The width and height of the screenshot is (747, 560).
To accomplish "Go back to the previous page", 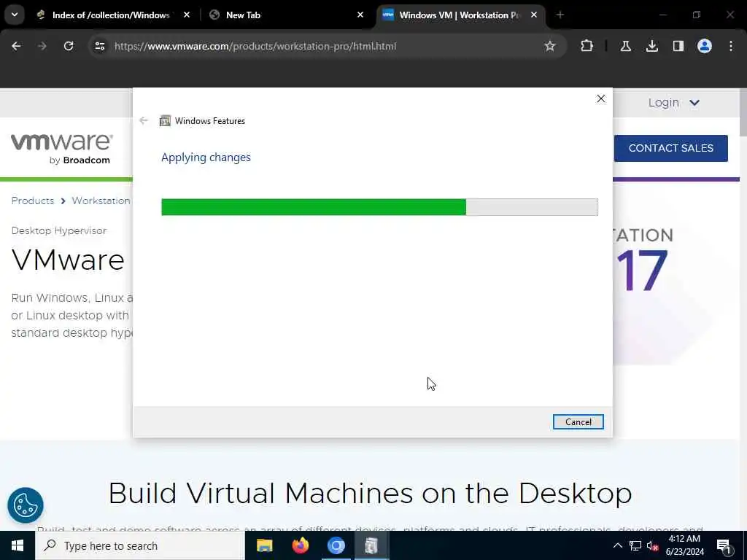I will point(16,46).
